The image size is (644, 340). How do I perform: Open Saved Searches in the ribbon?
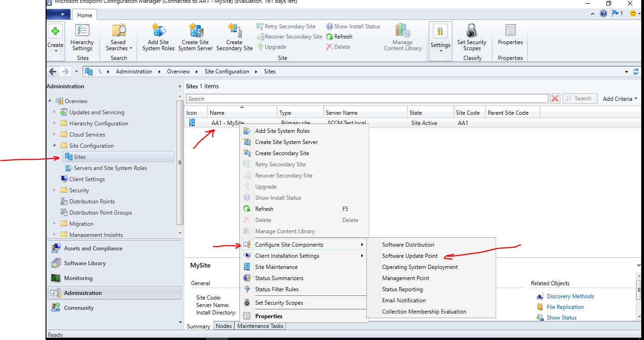[118, 37]
